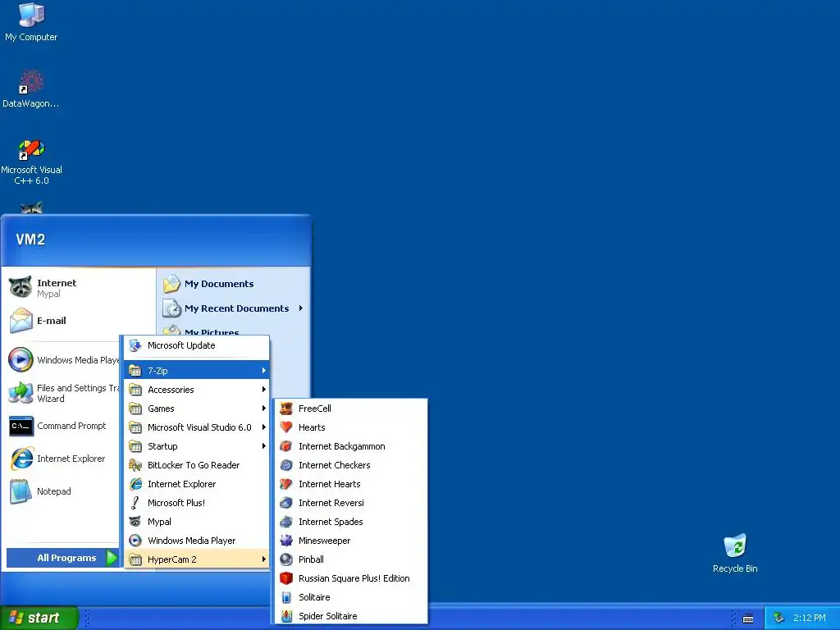Click the 7-Zip folder icon
Screen dimensions: 840x630
[x=135, y=370]
